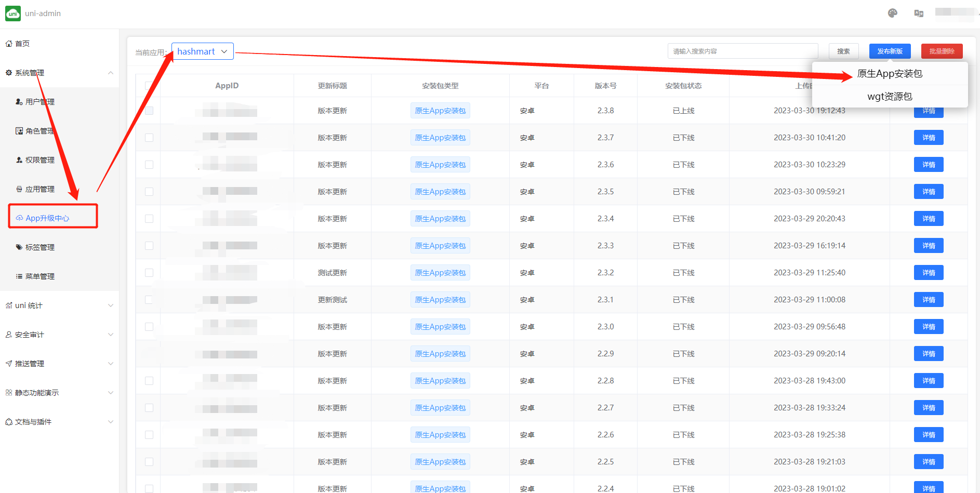
Task: Expand the 推送管理 menu chevron
Action: coord(111,364)
